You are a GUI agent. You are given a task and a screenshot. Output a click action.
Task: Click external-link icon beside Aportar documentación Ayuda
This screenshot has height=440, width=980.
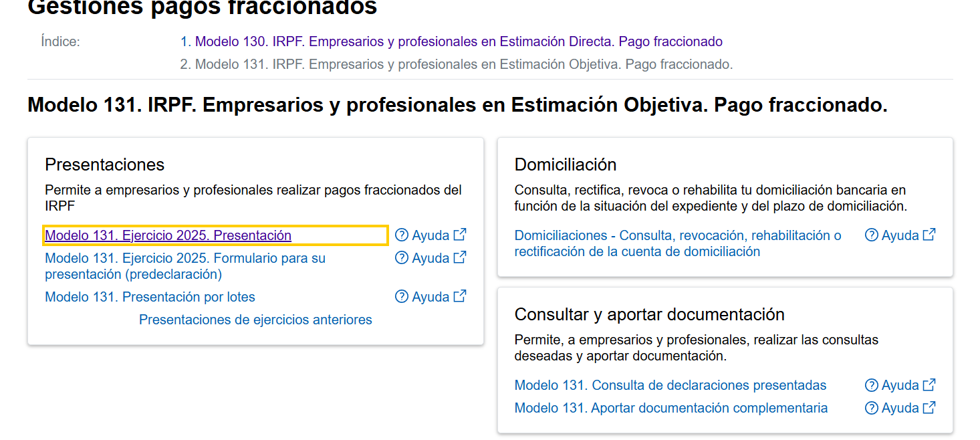tap(929, 407)
